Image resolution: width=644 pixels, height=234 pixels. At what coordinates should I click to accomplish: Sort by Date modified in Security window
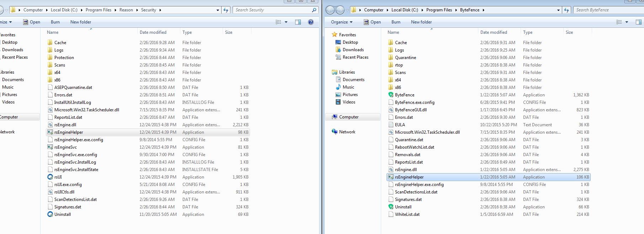point(153,32)
